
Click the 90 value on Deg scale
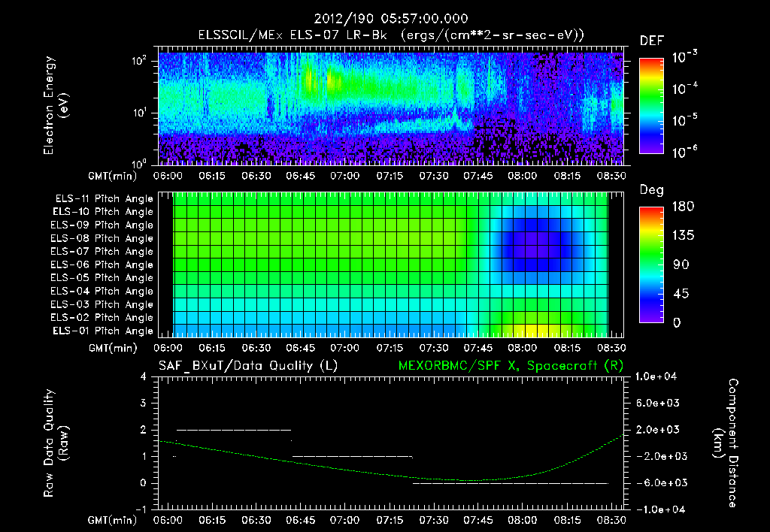click(681, 265)
